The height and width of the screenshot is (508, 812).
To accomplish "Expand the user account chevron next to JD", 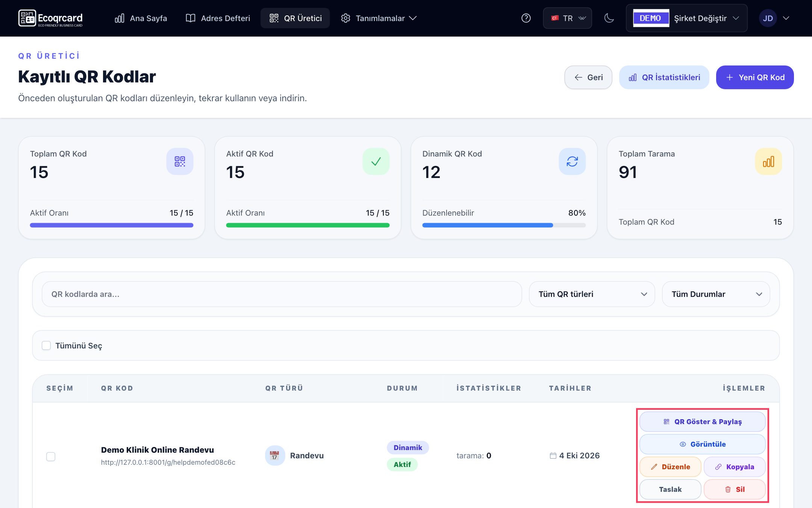I will pyautogui.click(x=786, y=18).
